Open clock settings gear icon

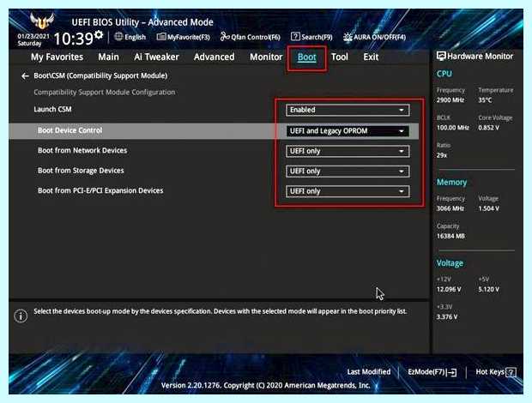click(x=99, y=34)
